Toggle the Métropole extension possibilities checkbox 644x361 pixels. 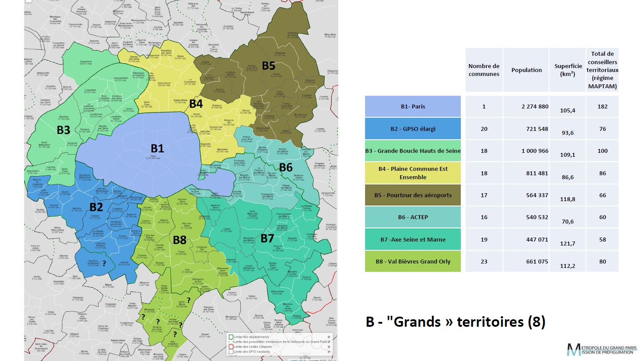click(329, 342)
